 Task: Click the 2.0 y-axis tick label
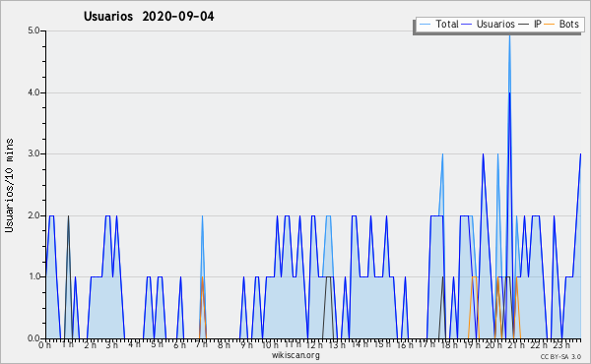click(x=33, y=215)
